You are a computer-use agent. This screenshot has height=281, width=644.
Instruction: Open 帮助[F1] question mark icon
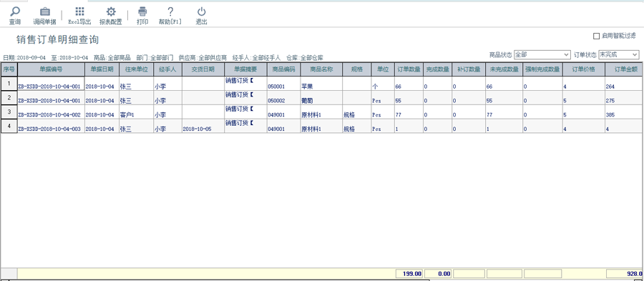(x=170, y=11)
